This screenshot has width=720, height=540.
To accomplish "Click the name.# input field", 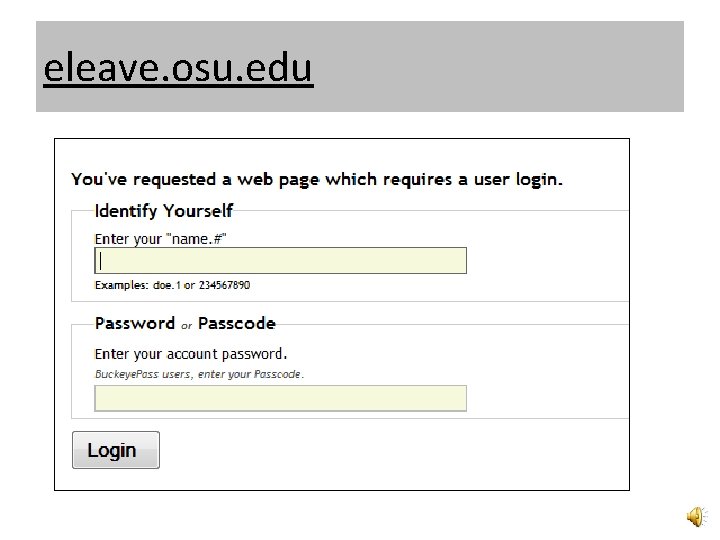I will 281,261.
